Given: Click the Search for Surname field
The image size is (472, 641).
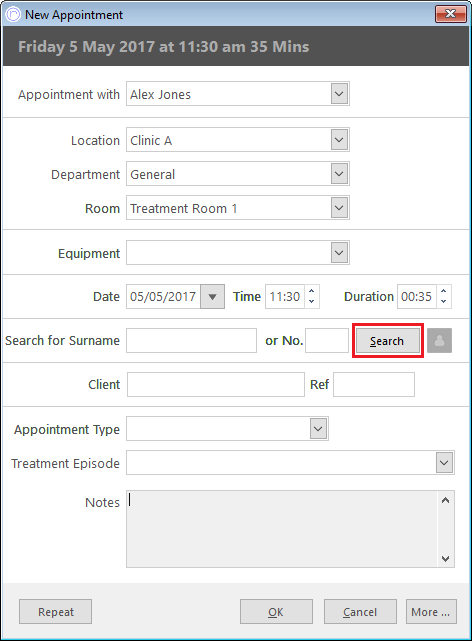Looking at the screenshot, I should (191, 341).
